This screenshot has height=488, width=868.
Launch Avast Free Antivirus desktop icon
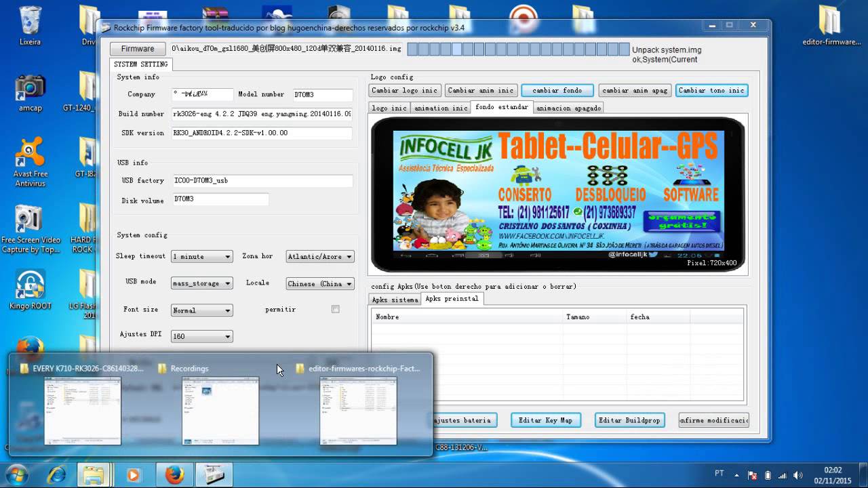pyautogui.click(x=30, y=161)
